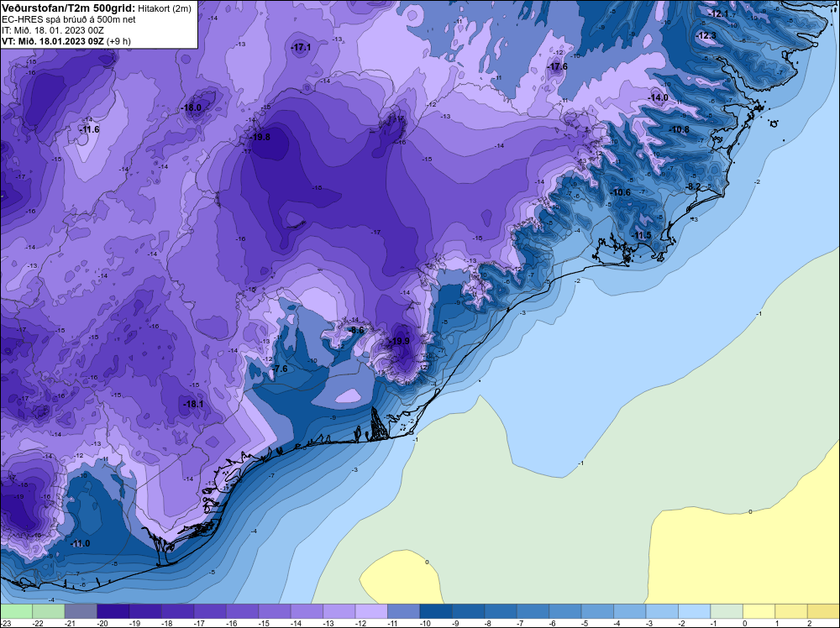Select the -20 dark purple legend swatch
Screen dimensions: 840x628
pos(113,611)
